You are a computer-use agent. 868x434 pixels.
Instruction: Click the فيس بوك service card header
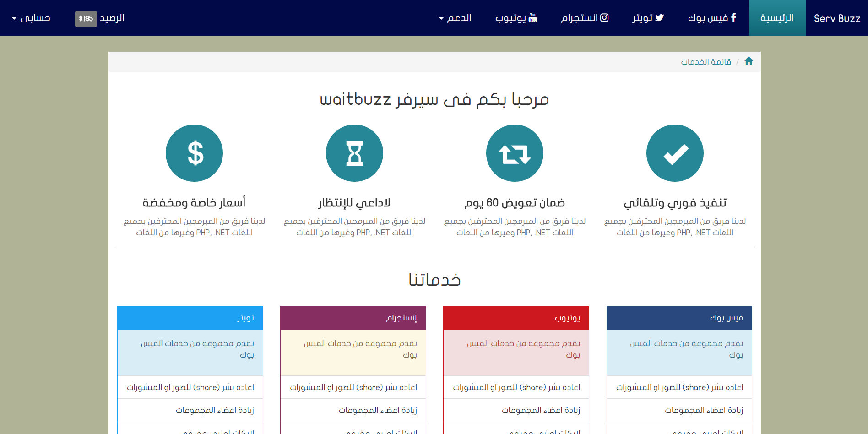pyautogui.click(x=679, y=318)
